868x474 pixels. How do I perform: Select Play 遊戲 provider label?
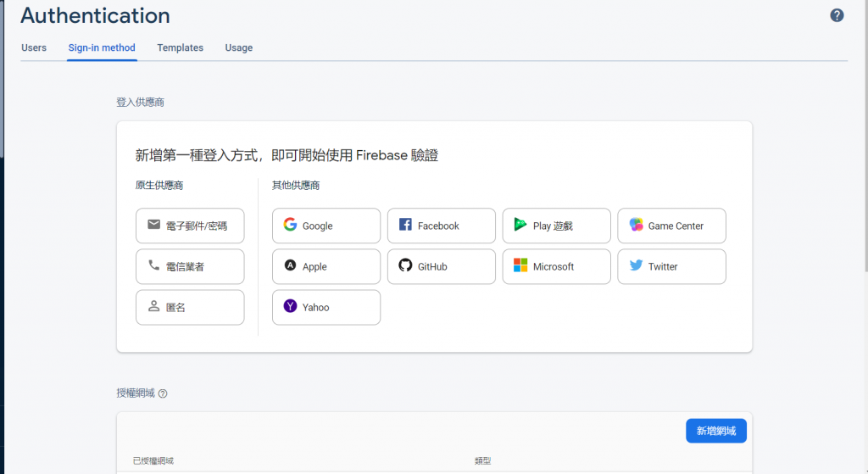(x=553, y=226)
